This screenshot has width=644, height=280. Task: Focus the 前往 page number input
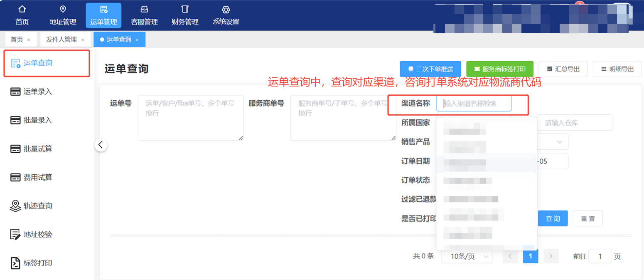600,256
